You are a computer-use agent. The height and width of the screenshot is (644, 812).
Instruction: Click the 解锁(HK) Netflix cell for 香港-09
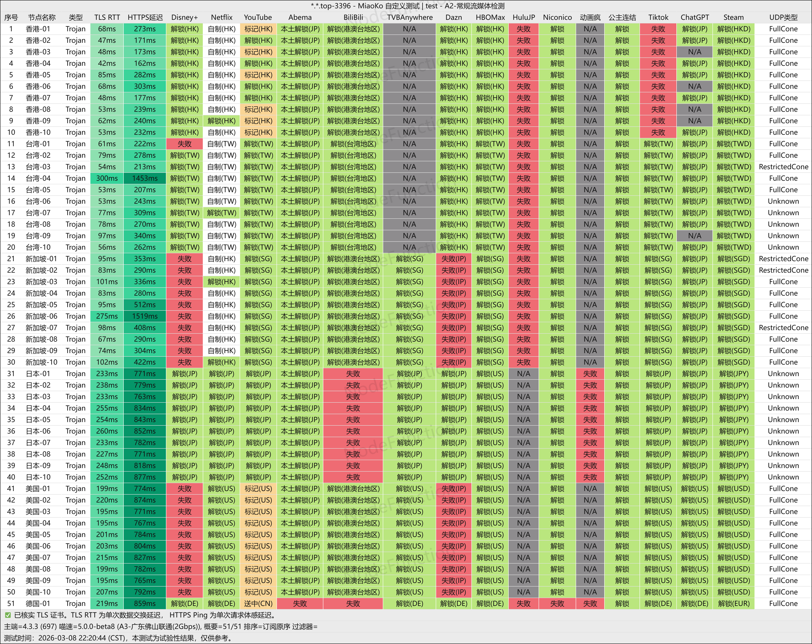point(221,121)
